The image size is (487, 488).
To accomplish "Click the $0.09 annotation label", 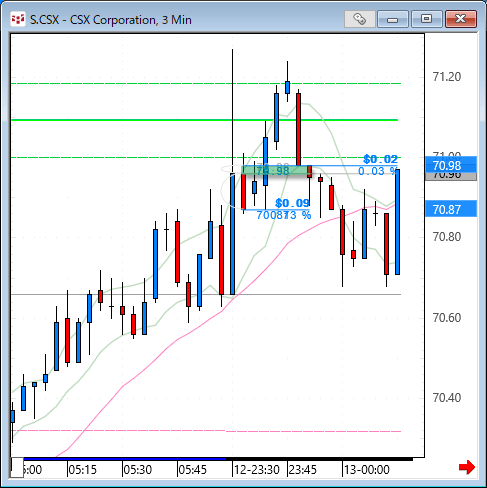I will pos(292,203).
